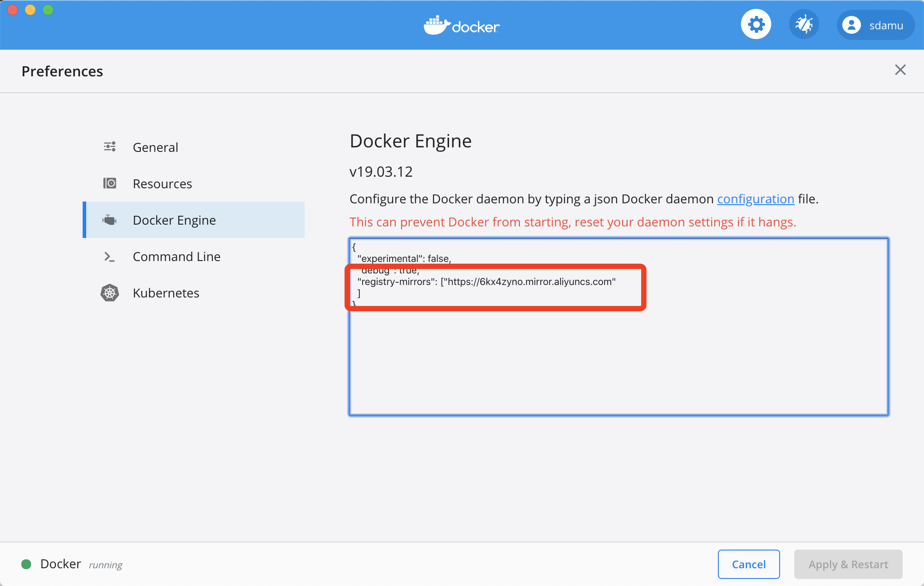Click the settings gear icon in header
The image size is (924, 586).
pyautogui.click(x=756, y=24)
